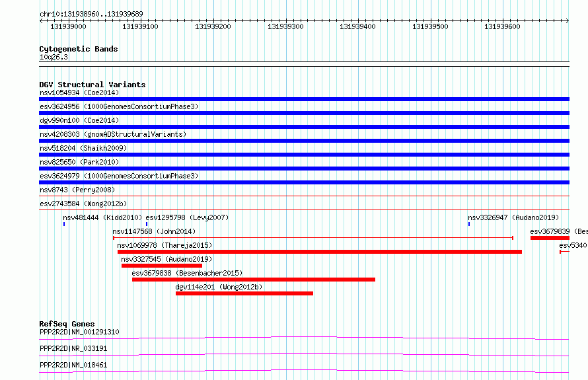Select the PPP2R2D|NM_018461 gene label
Image resolution: width=588 pixels, height=380 pixels.
click(73, 365)
